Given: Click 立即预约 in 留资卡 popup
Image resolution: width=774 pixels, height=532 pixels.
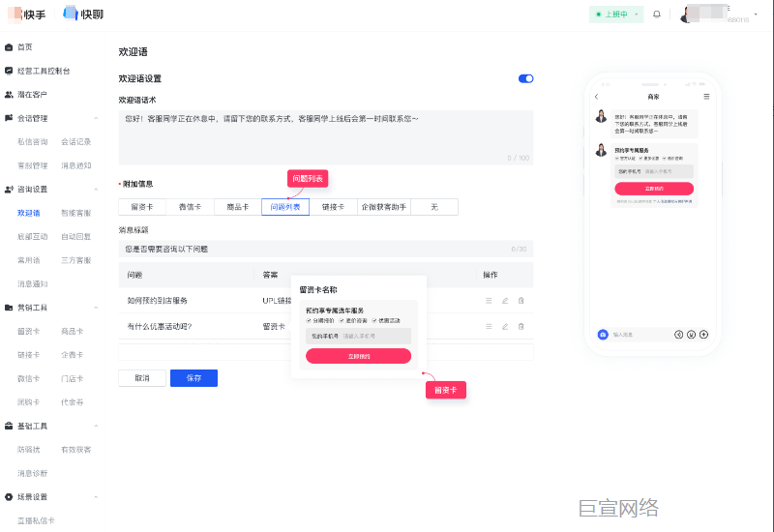Looking at the screenshot, I should [x=358, y=356].
